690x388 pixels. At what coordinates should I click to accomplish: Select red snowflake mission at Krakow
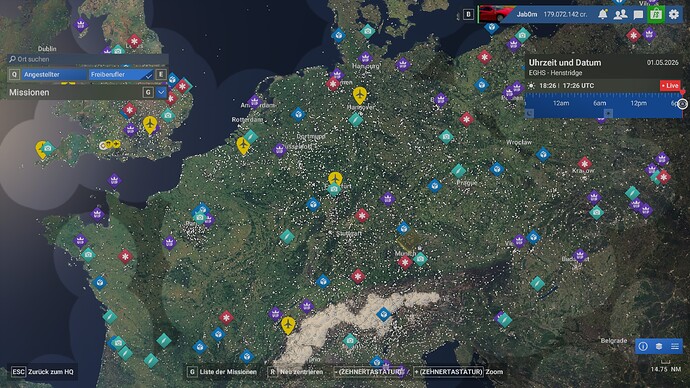584,164
